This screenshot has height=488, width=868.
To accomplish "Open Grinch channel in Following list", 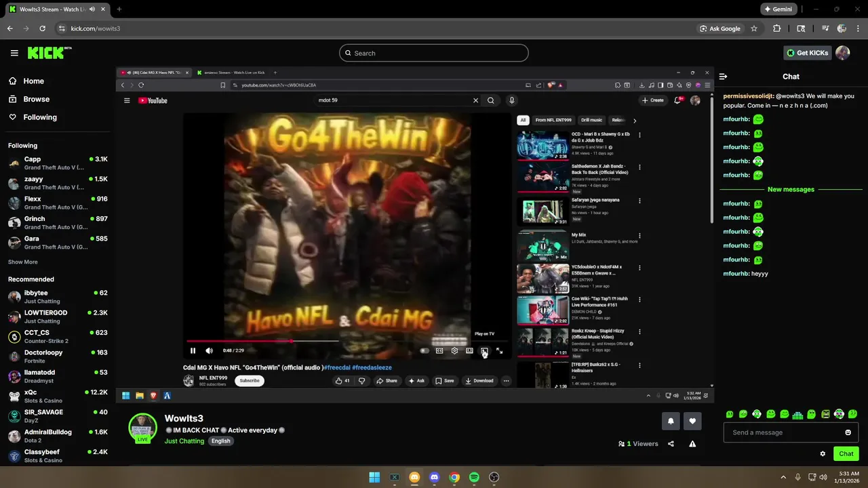I will [x=58, y=223].
